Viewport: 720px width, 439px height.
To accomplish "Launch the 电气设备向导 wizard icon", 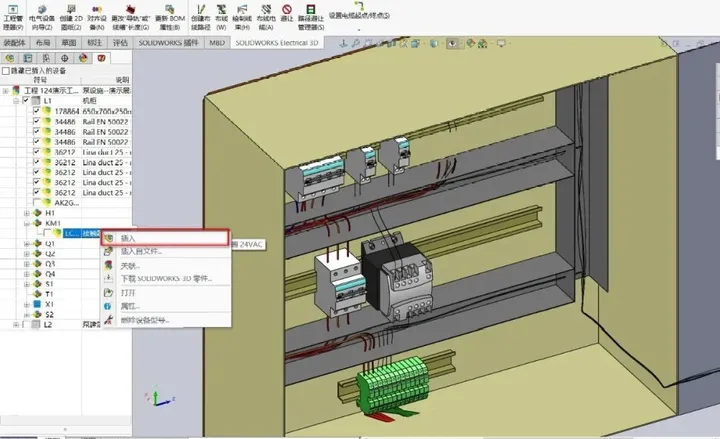I will [43, 13].
